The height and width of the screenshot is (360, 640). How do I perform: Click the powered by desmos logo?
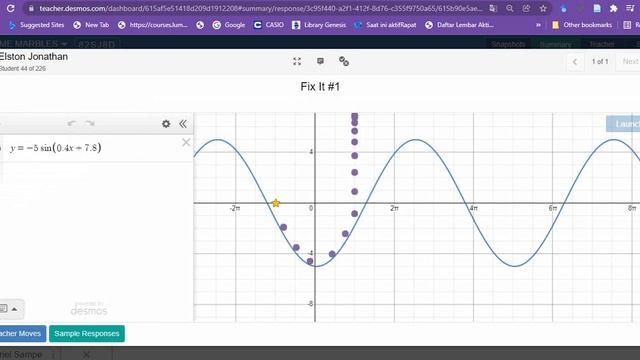[x=89, y=309]
